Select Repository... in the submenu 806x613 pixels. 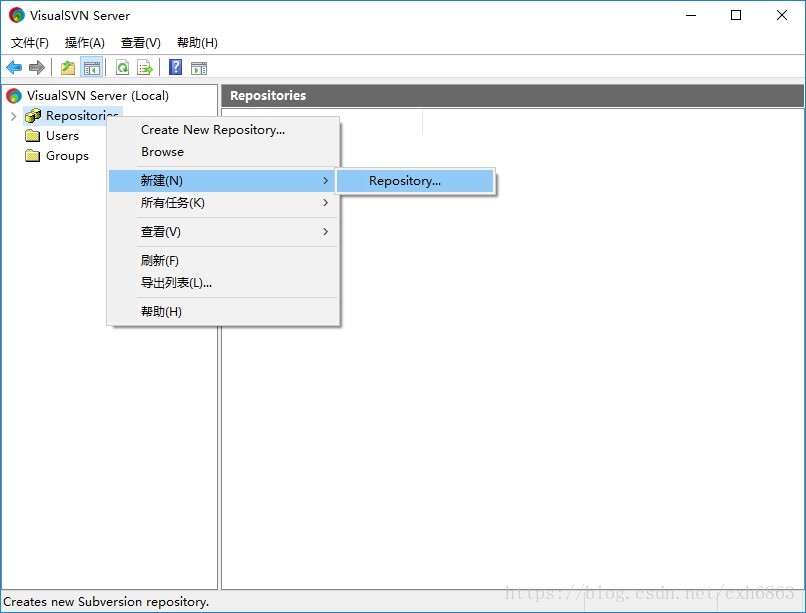[415, 181]
